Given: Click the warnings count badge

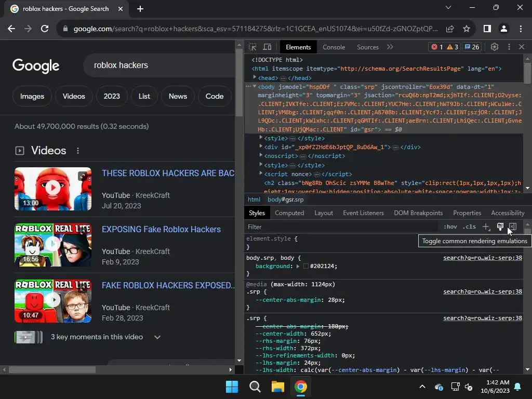Looking at the screenshot, I should 453,47.
